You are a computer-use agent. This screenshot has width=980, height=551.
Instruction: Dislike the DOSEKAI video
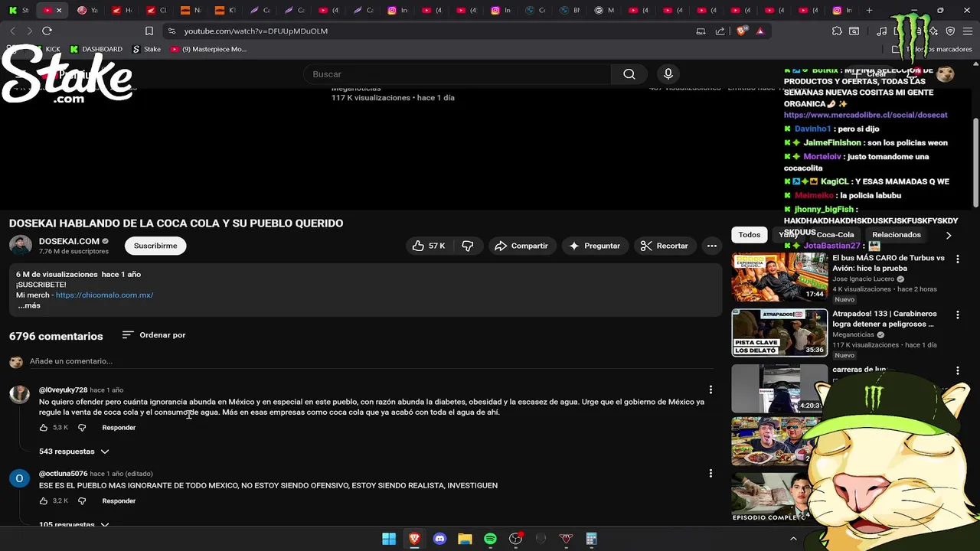pyautogui.click(x=468, y=246)
